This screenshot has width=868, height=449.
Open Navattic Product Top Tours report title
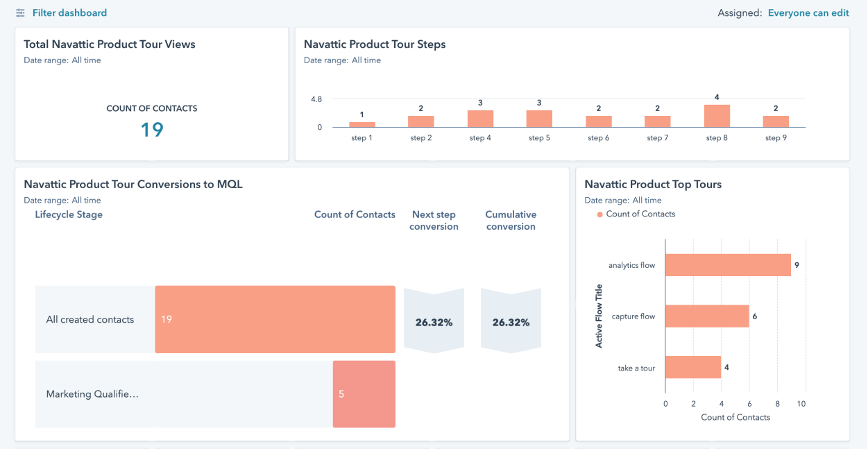coord(653,185)
